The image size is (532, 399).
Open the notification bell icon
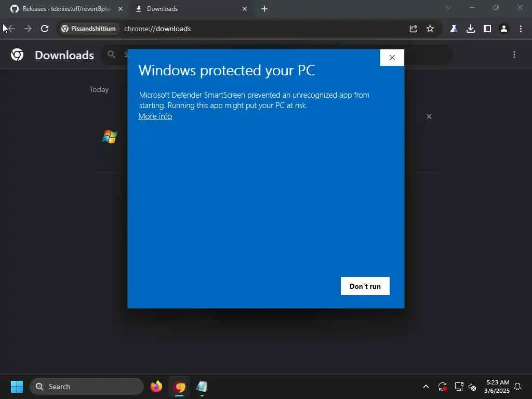point(518,387)
